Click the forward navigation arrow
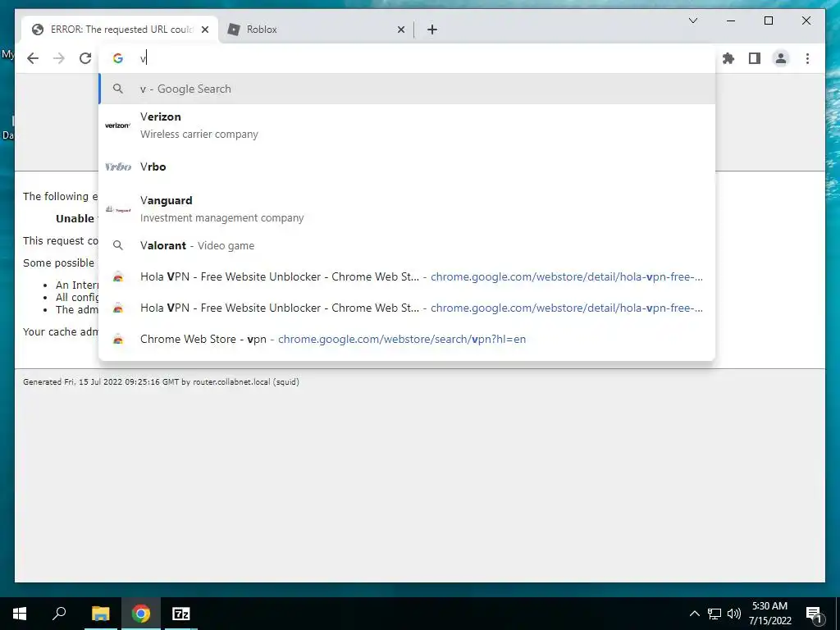840x630 pixels. [x=59, y=58]
